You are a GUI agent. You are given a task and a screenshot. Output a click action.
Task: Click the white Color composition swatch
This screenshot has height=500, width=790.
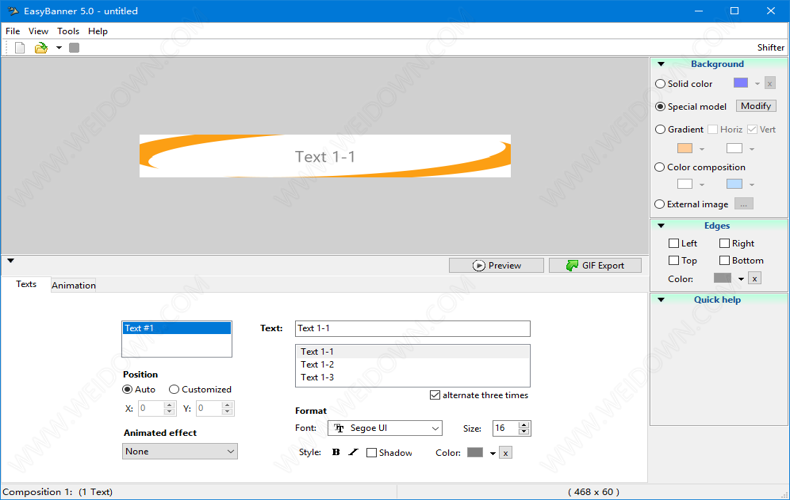click(x=685, y=184)
